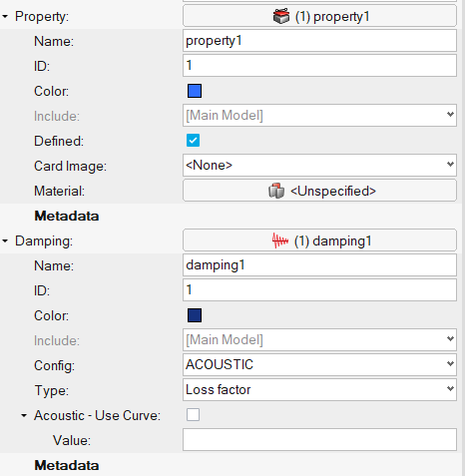Enable the Acoustic - Use Curve checkbox
This screenshot has height=476, width=465.
pos(193,415)
